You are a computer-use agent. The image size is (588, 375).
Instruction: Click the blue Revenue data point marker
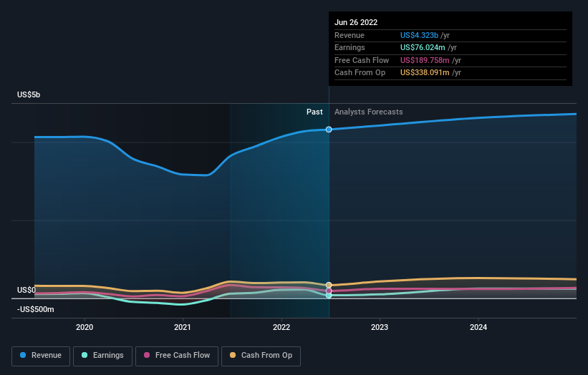(x=329, y=130)
